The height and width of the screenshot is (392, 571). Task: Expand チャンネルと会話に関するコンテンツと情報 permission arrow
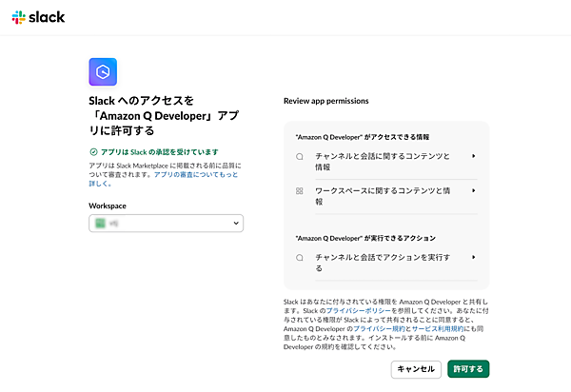click(x=474, y=155)
